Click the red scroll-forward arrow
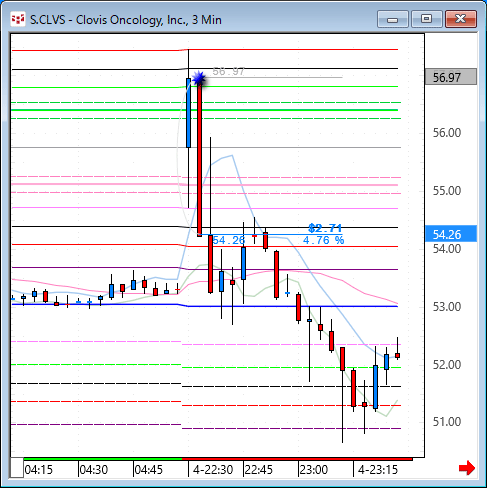This screenshot has width=487, height=488. pyautogui.click(x=467, y=468)
